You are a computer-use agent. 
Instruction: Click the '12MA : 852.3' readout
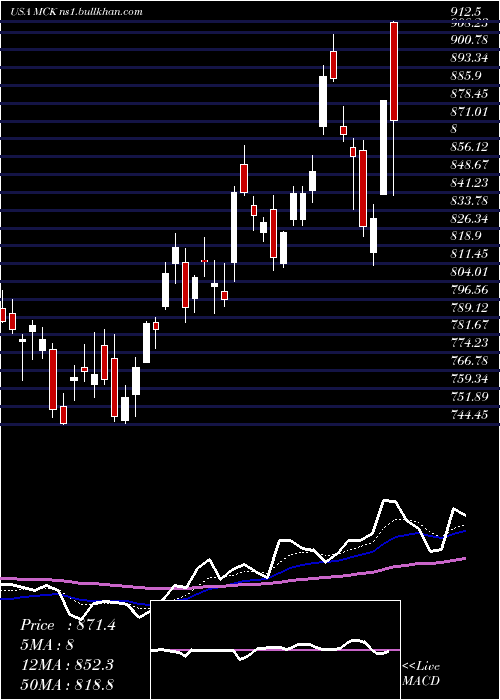(x=66, y=665)
